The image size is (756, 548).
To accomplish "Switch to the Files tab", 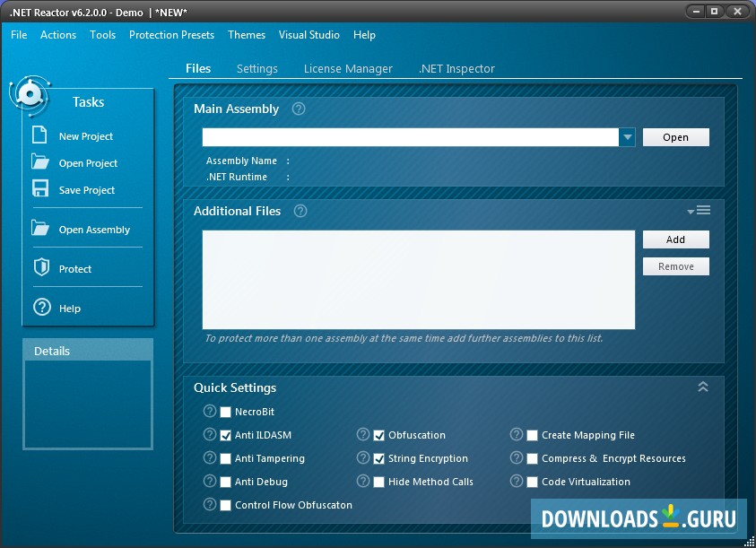I will coord(198,68).
